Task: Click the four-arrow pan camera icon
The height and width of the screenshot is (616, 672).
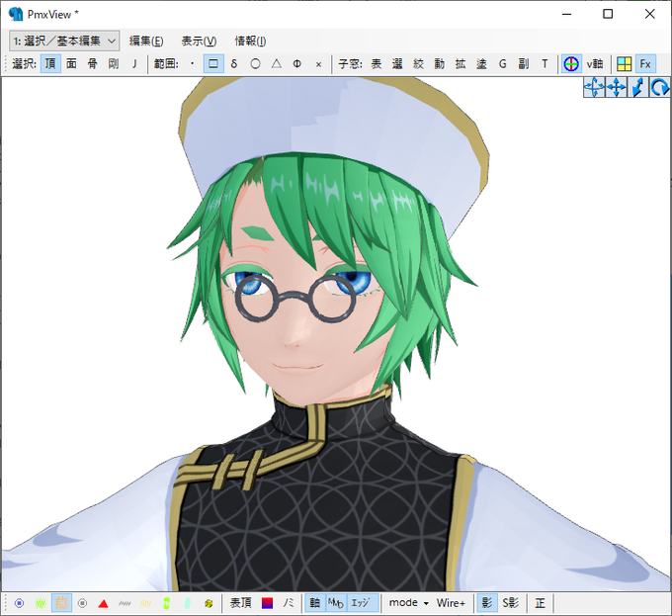Action: [x=616, y=87]
